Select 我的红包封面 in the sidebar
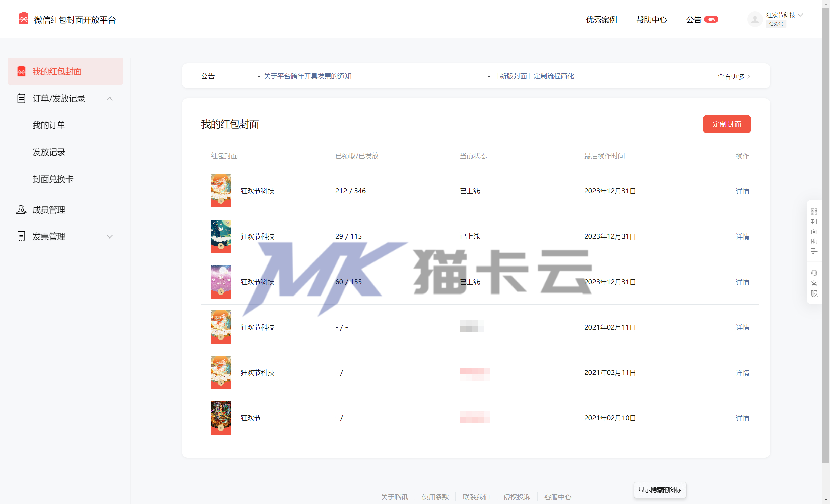The image size is (830, 504). pyautogui.click(x=65, y=71)
